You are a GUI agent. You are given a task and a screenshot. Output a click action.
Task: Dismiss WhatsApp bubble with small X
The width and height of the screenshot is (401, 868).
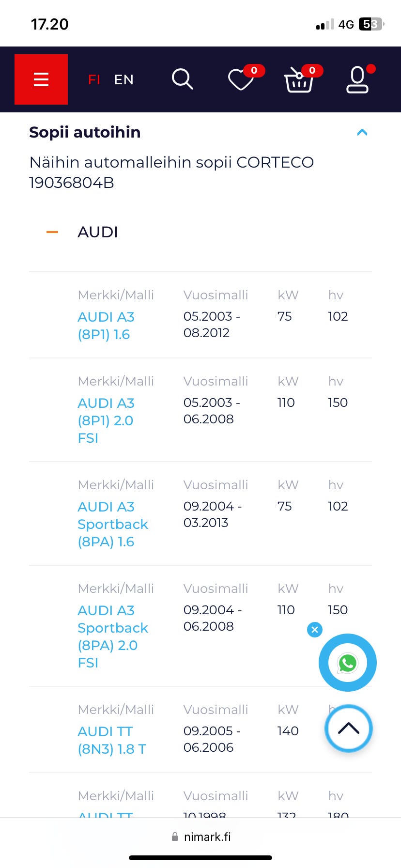pos(315,630)
